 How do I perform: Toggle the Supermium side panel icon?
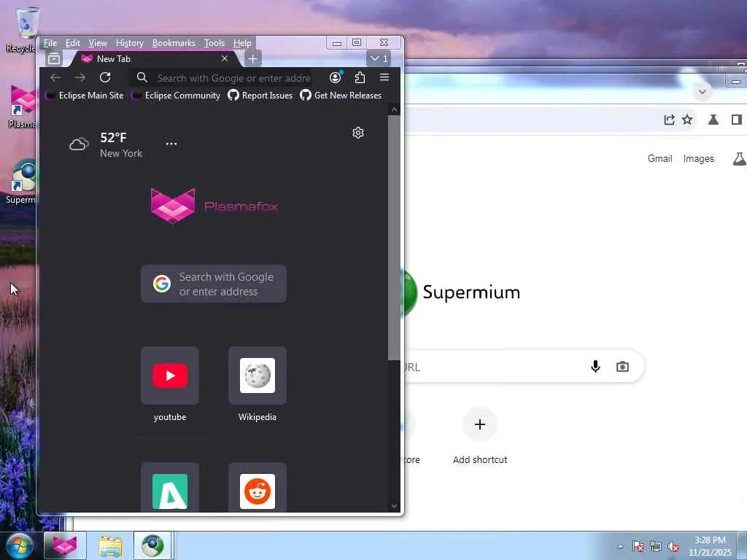pos(737,120)
